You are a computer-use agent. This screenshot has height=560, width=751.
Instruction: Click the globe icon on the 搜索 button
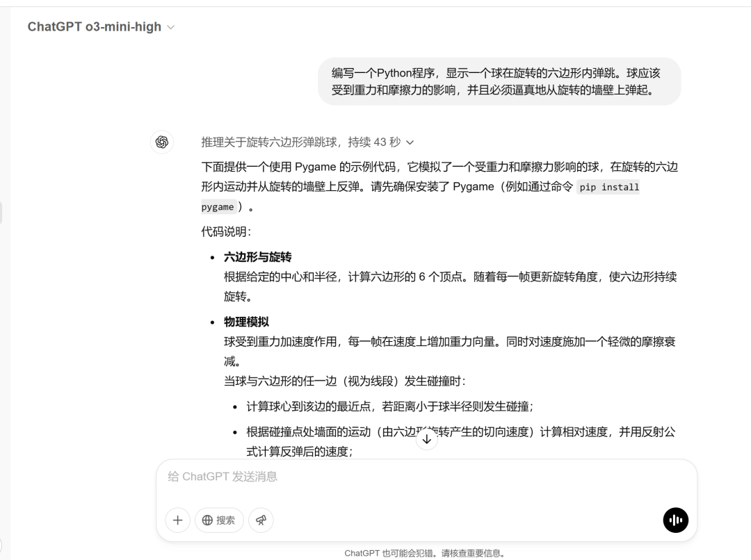[207, 520]
